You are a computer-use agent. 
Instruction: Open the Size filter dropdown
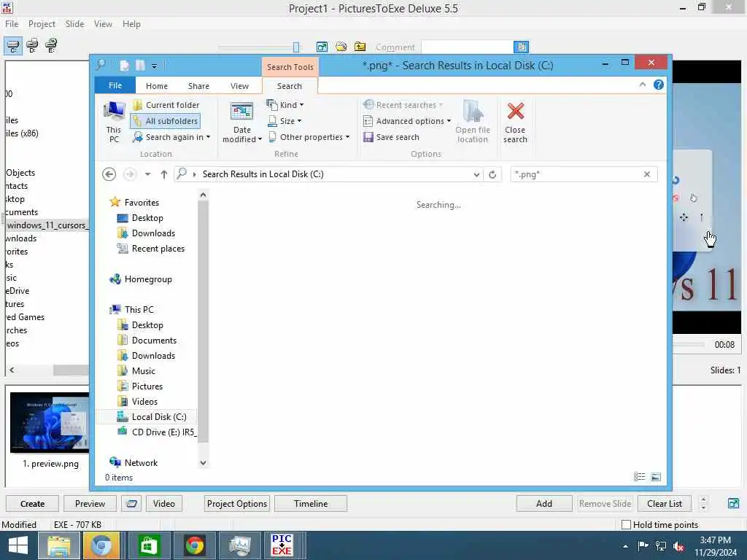pos(285,121)
